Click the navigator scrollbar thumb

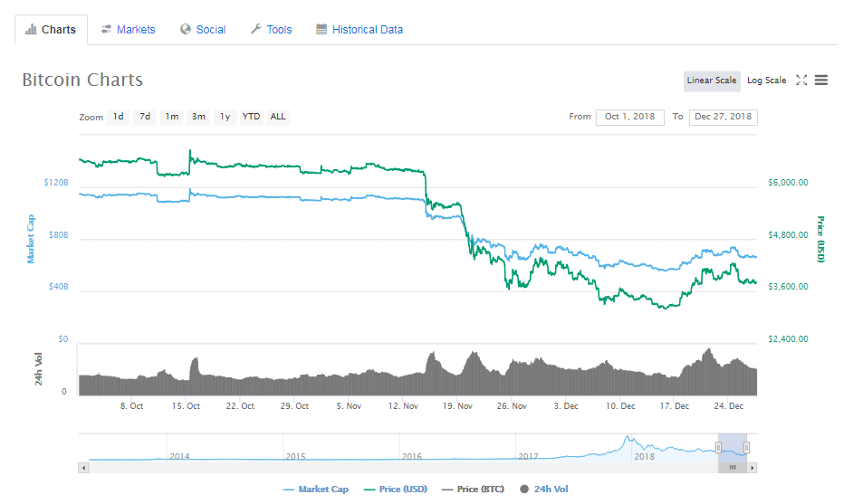(733, 468)
